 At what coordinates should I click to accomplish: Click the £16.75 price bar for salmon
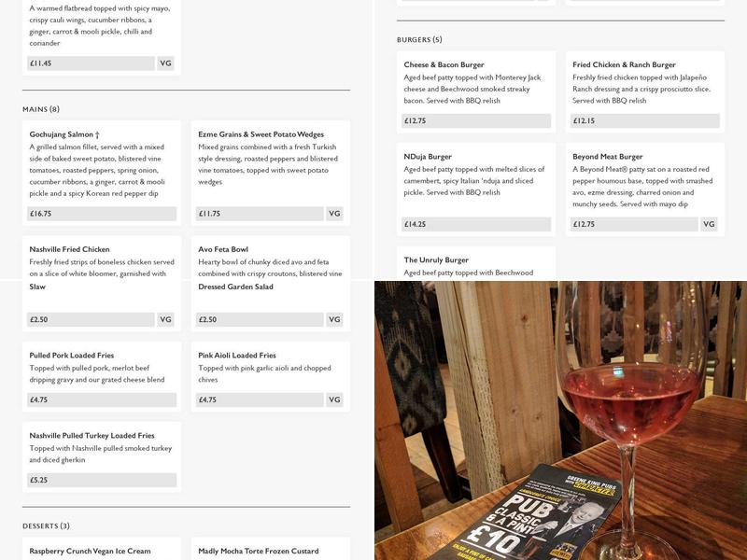102,214
